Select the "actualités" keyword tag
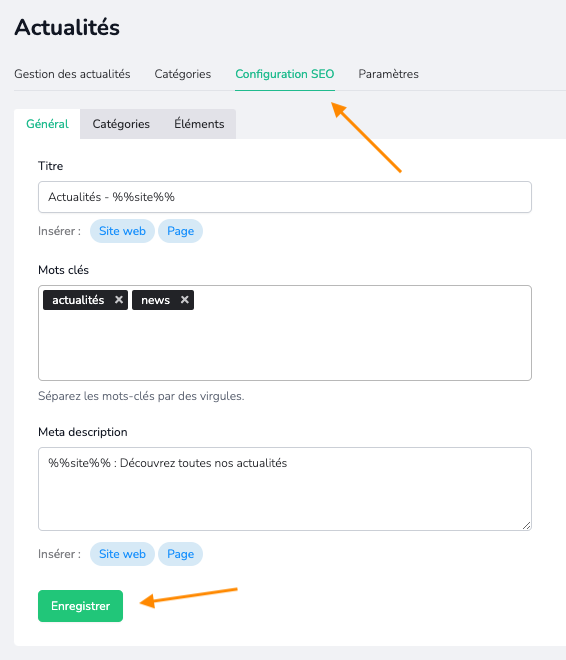 coord(78,300)
